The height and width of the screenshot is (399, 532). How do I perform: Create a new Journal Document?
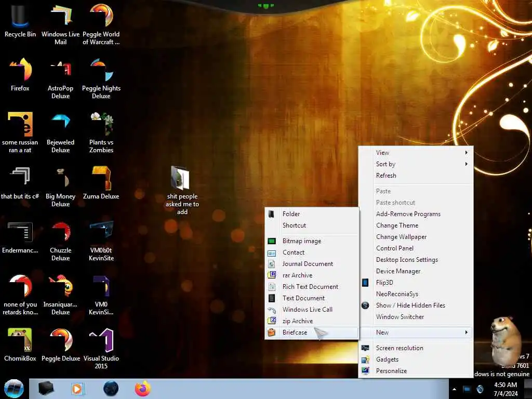[312, 264]
